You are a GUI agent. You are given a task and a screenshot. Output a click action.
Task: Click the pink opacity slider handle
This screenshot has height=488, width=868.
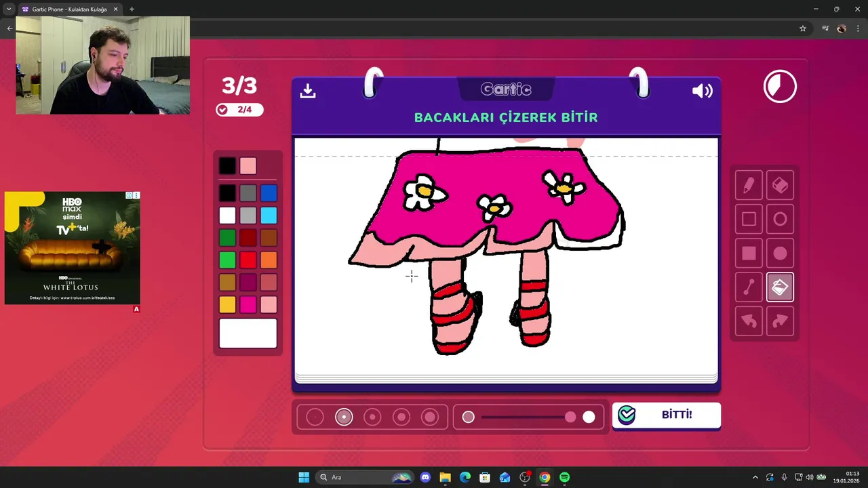click(x=570, y=417)
